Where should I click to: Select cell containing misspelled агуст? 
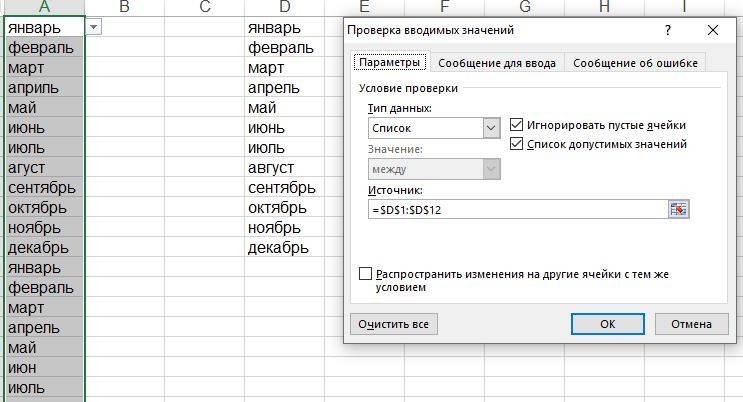point(44,168)
